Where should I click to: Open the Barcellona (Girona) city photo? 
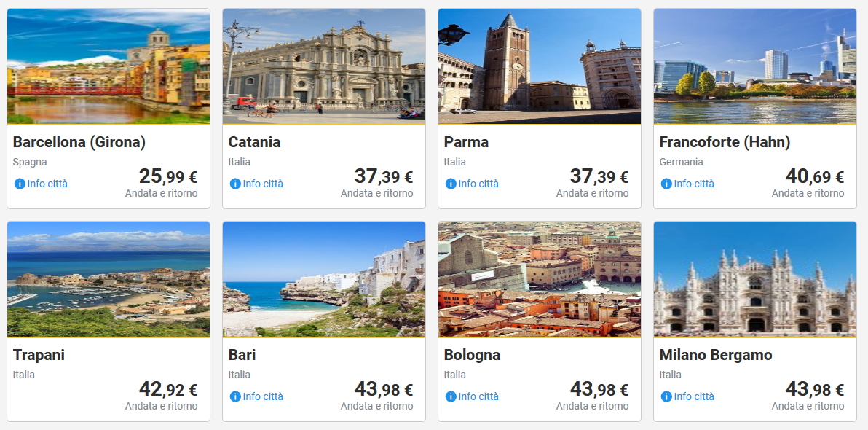108,66
